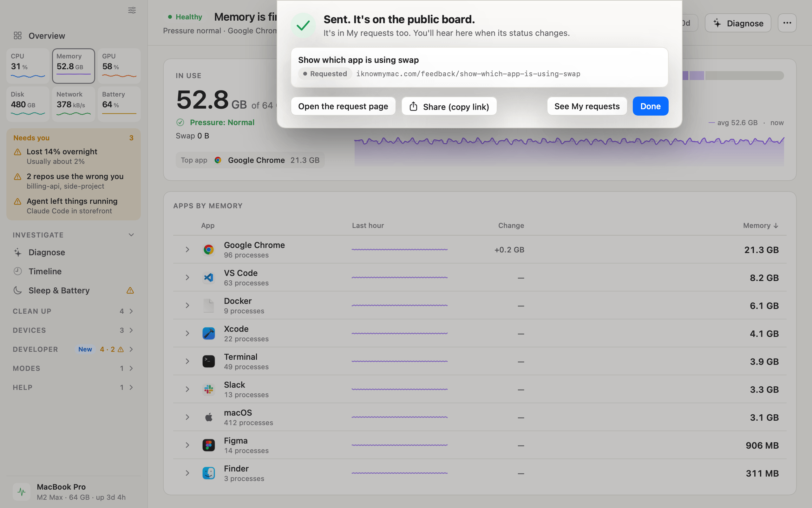Click the VS Code app icon
The image size is (812, 508).
coord(209,277)
